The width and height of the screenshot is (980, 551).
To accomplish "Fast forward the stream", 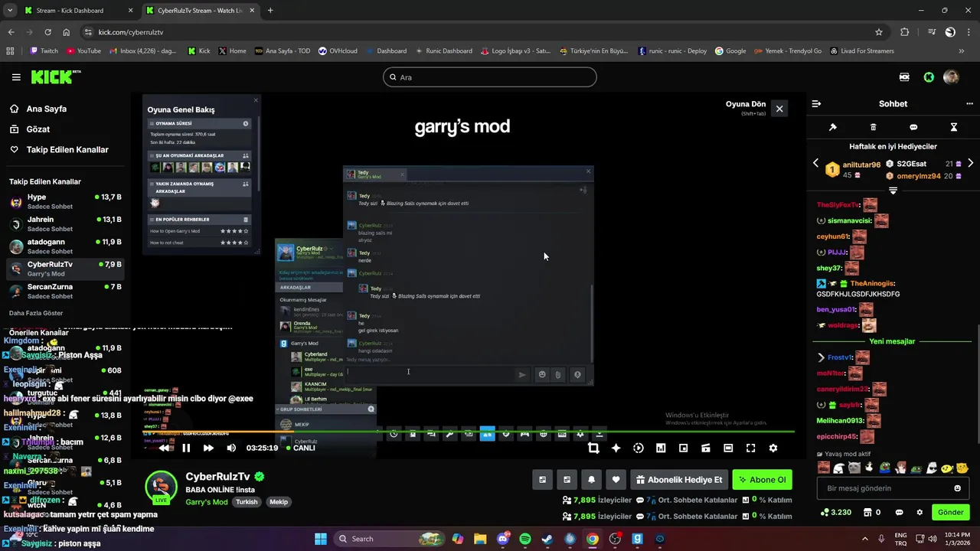I will click(x=208, y=448).
